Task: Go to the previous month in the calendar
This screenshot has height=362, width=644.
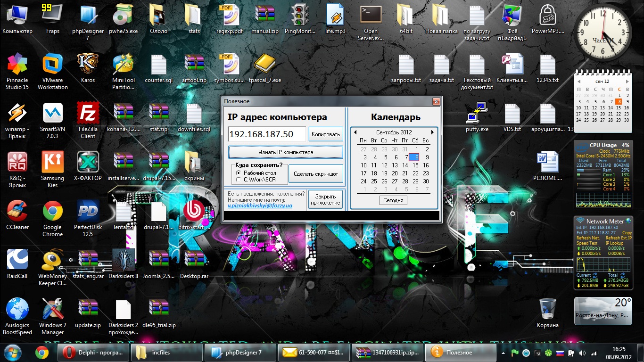Action: pos(355,132)
